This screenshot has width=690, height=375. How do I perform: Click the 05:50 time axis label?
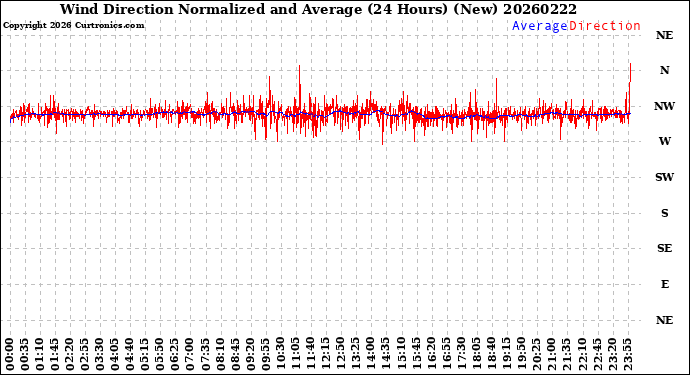click(160, 354)
